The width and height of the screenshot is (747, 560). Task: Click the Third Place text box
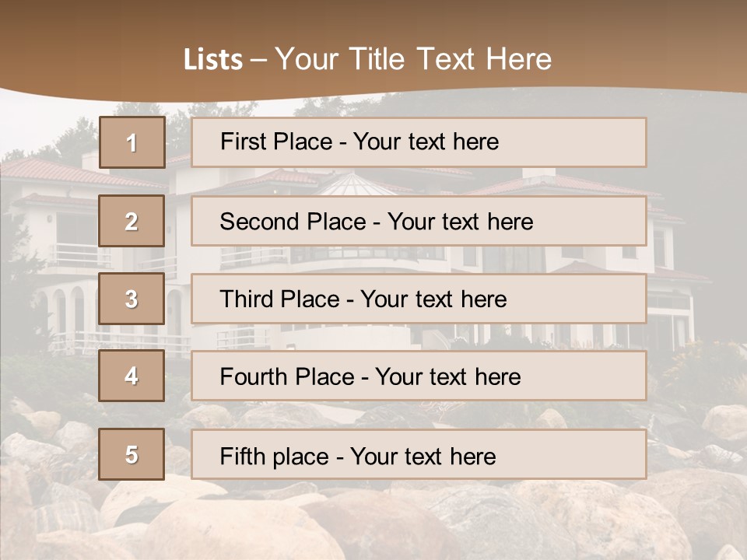419,299
